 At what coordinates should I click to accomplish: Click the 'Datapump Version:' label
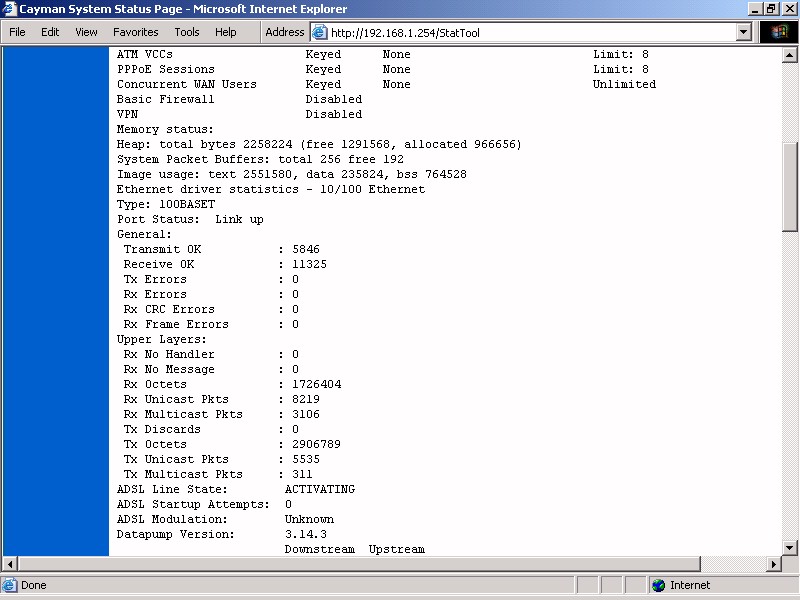(176, 534)
